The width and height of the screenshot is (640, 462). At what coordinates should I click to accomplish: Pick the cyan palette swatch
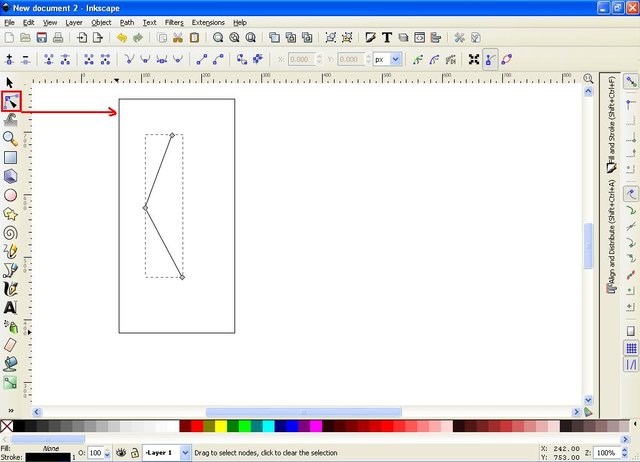(269, 426)
